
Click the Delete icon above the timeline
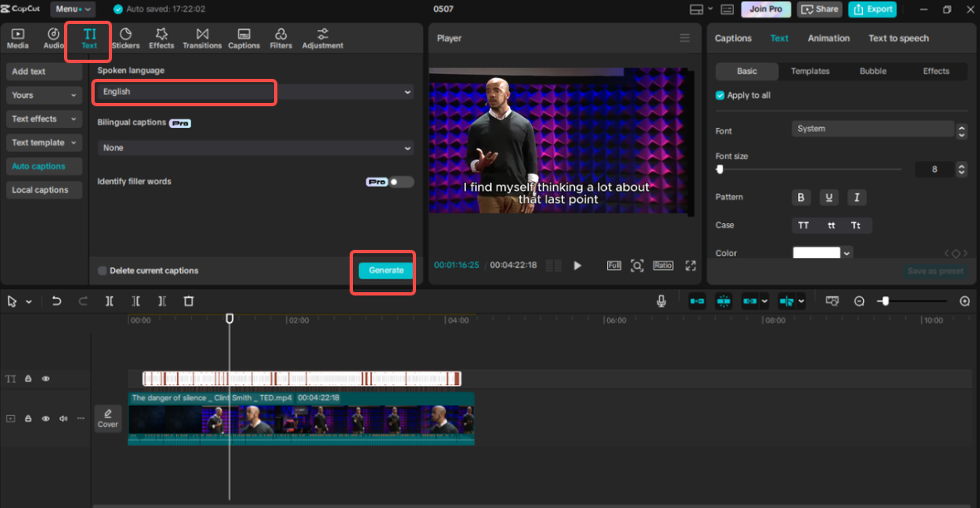(x=189, y=300)
